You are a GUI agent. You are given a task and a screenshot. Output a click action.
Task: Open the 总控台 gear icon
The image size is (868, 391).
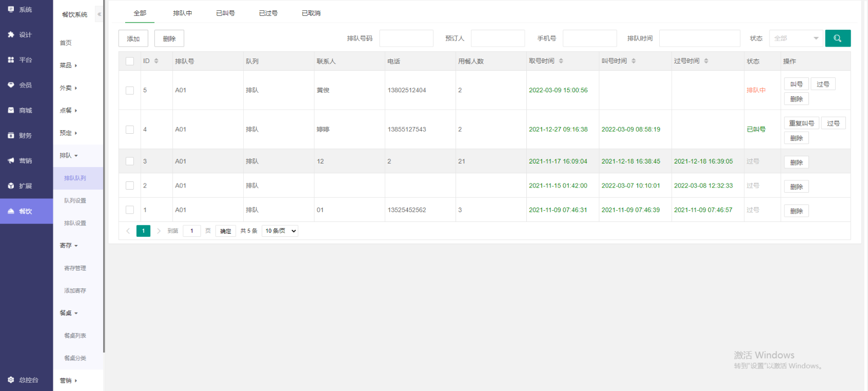[11, 380]
